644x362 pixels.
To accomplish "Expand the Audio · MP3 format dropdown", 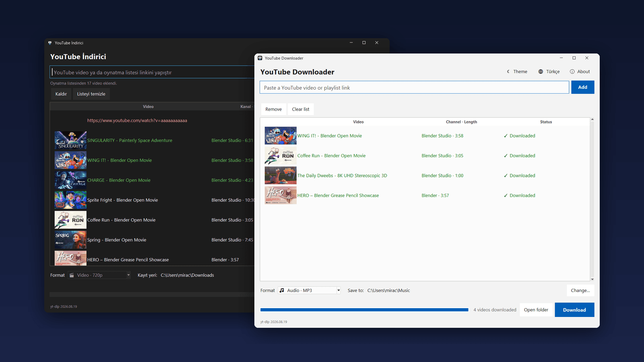I will tap(339, 290).
